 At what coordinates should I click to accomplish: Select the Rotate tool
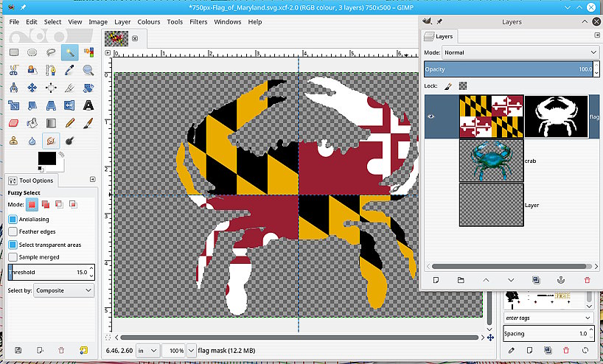(88, 88)
